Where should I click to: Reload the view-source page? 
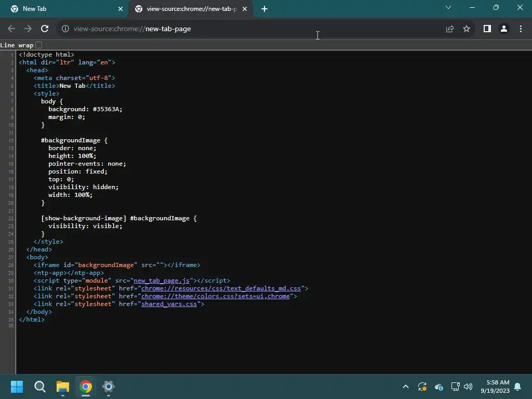(45, 29)
